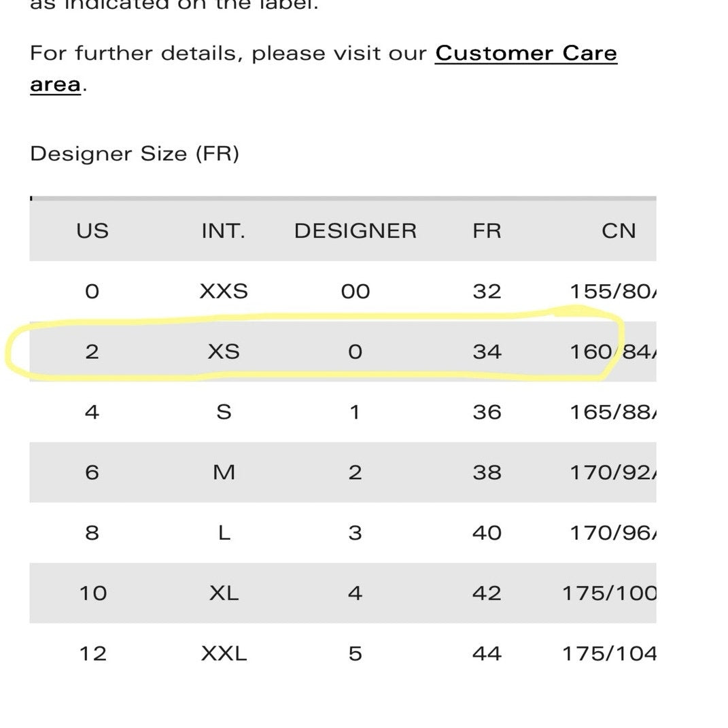
Task: Select the XXL size cell
Action: point(224,653)
